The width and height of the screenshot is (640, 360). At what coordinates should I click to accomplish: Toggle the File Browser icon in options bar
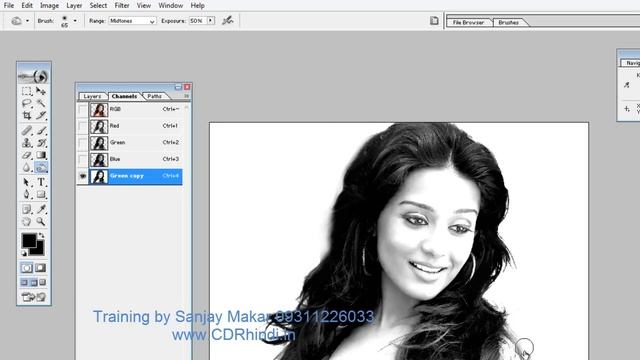click(x=434, y=20)
